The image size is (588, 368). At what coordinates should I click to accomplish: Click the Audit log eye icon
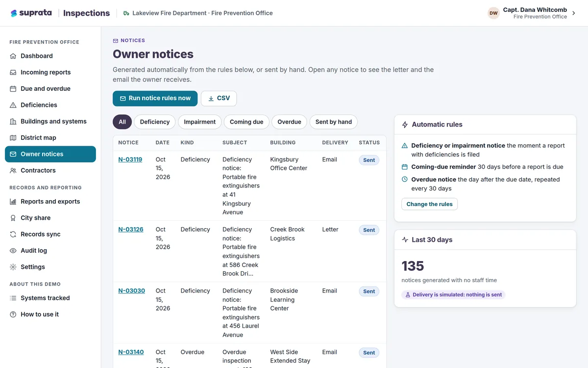[x=13, y=251]
